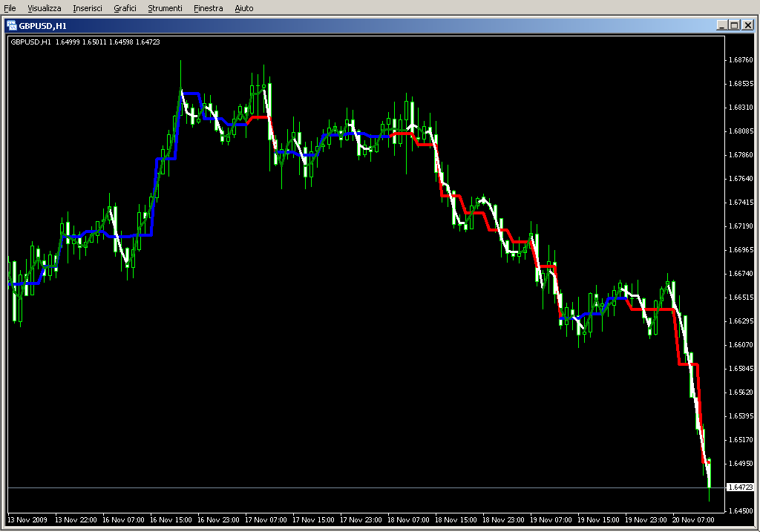Screen dimensions: 760x532
Task: Open the Visualizza menu
Action: coord(45,8)
